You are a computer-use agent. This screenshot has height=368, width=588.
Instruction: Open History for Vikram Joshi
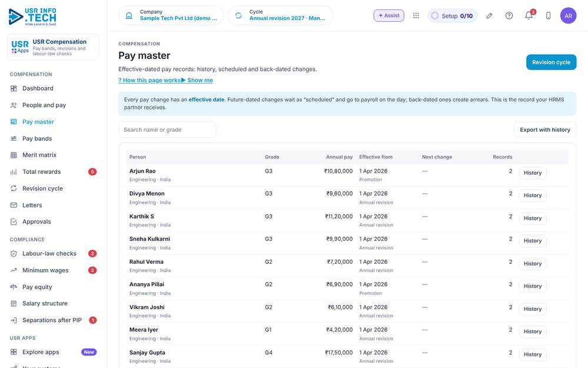533,310
